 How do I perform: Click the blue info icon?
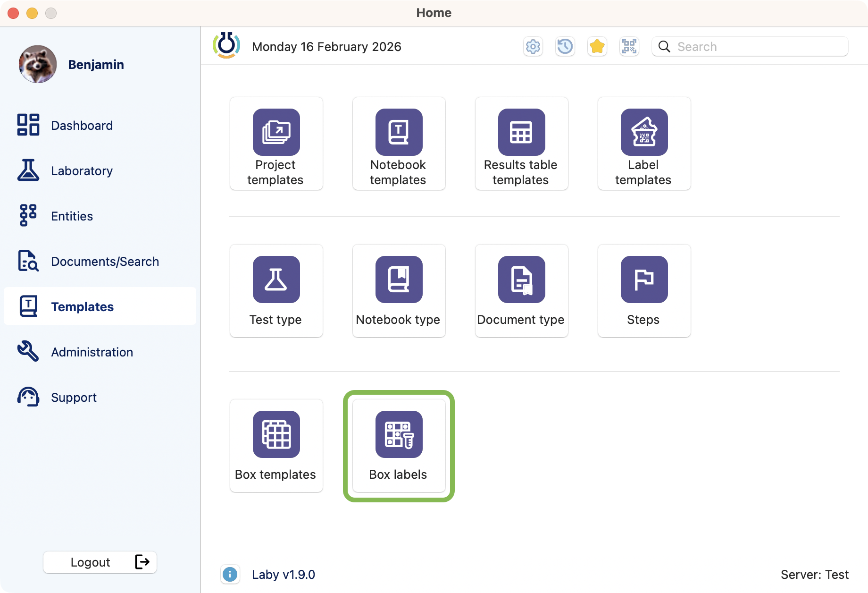coord(230,575)
